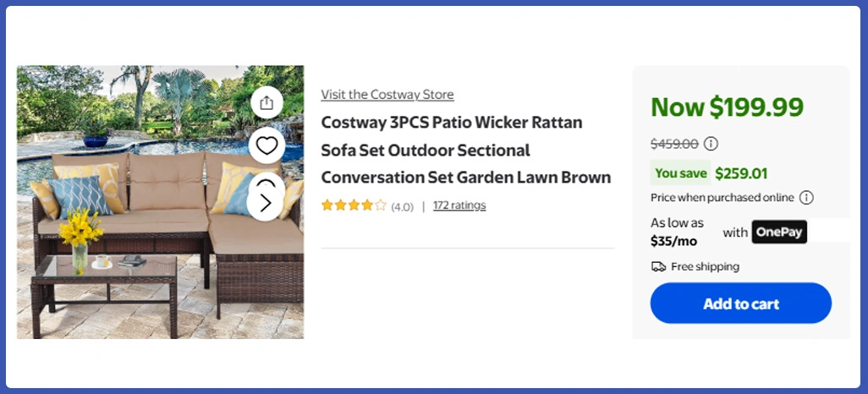The height and width of the screenshot is (394, 868).
Task: Click the Now $199.99 price
Action: 727,107
